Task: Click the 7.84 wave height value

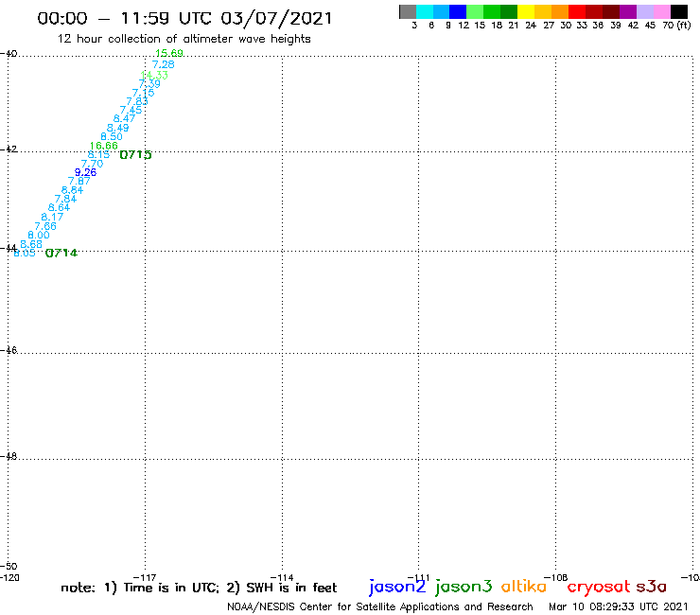Action: point(65,199)
